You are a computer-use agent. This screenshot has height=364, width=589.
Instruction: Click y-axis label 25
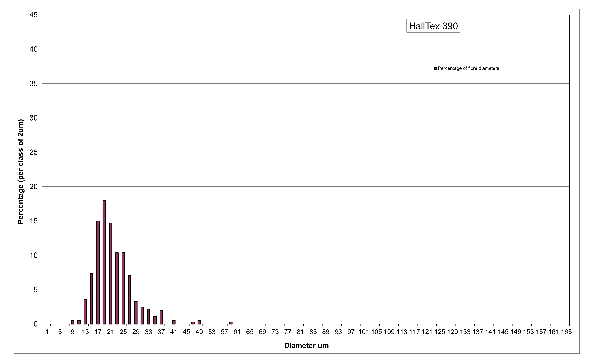pos(34,152)
